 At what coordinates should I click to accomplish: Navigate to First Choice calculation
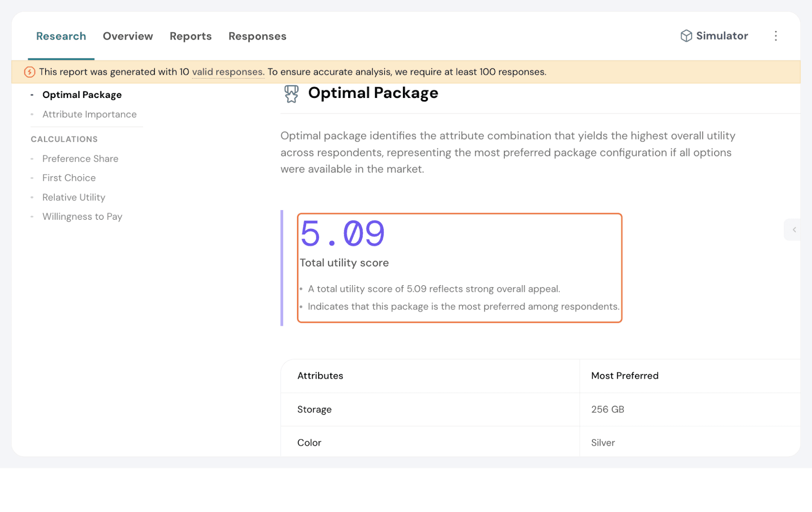(x=69, y=178)
